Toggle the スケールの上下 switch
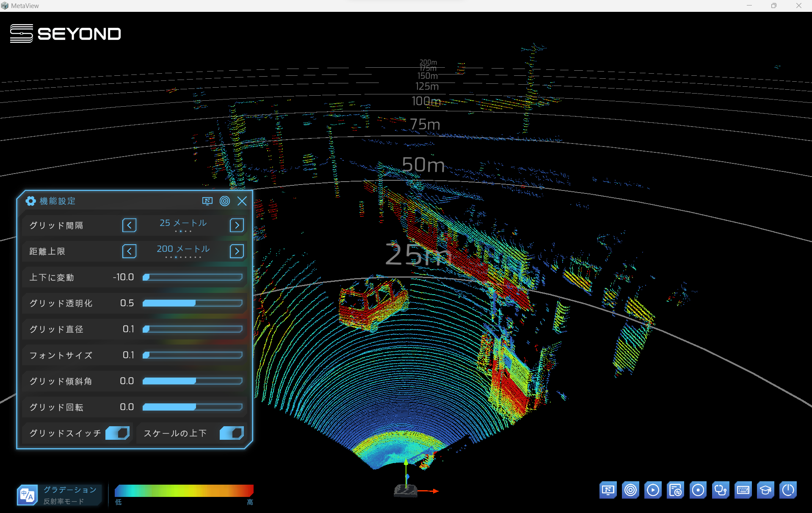812x513 pixels. coord(232,433)
